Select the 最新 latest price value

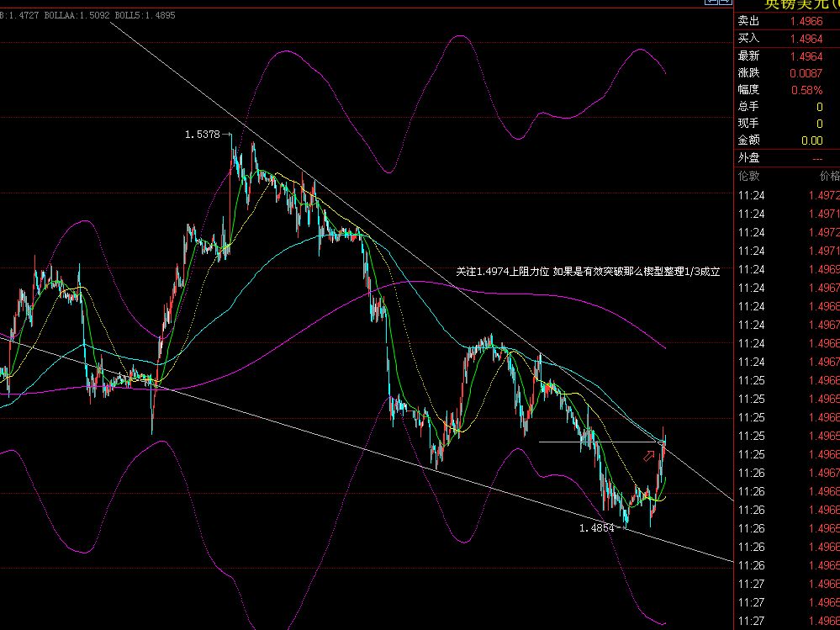806,56
